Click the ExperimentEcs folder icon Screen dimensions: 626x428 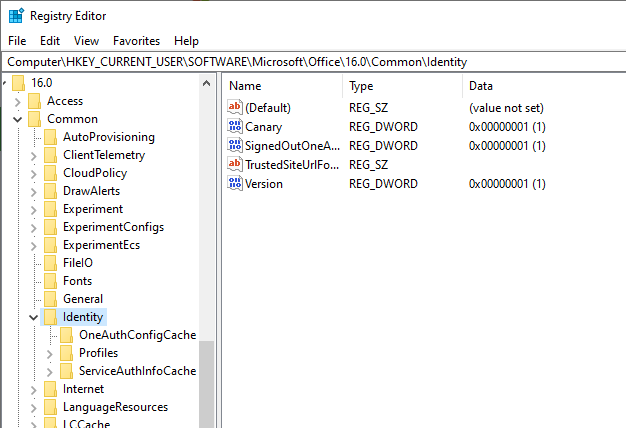click(50, 245)
